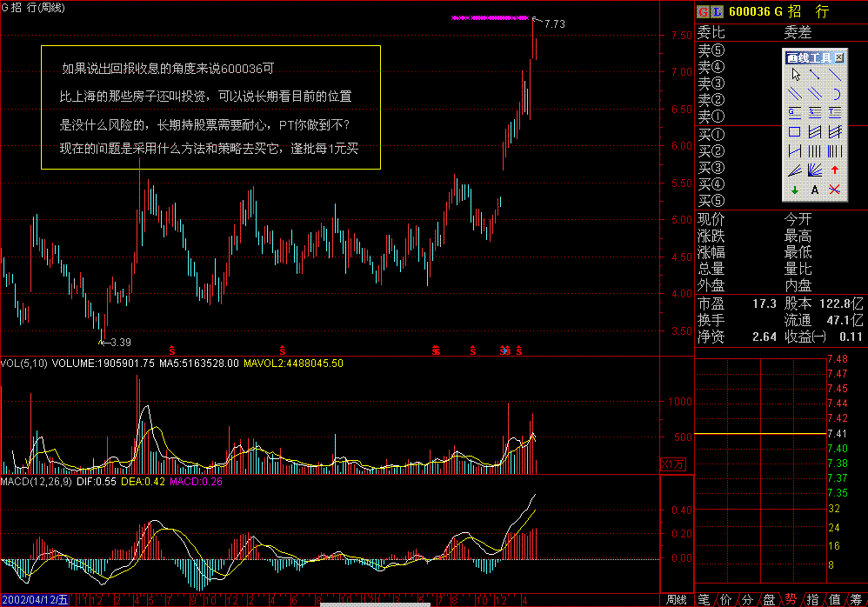Click the red G icon beside 600036
This screenshot has width=868, height=607.
[704, 11]
